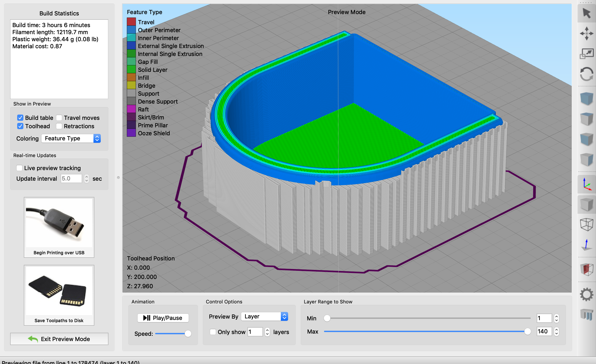Switch to top view cube
This screenshot has height=364, width=596.
tap(587, 119)
